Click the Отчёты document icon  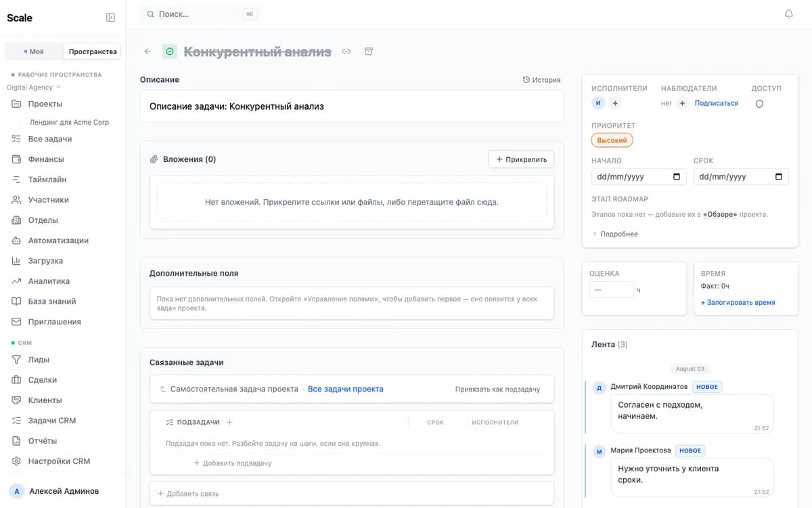point(16,441)
